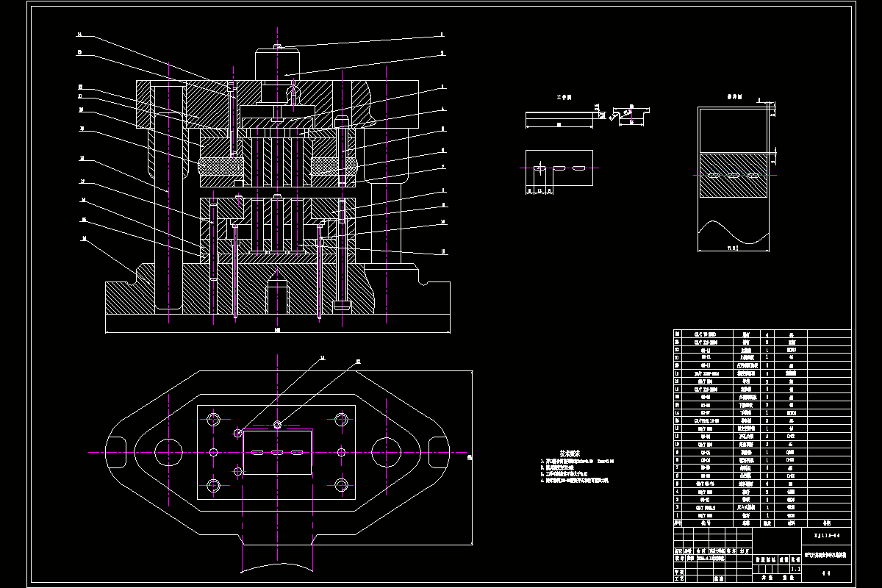
Task: Click the parts list header row
Action: pyautogui.click(x=762, y=523)
